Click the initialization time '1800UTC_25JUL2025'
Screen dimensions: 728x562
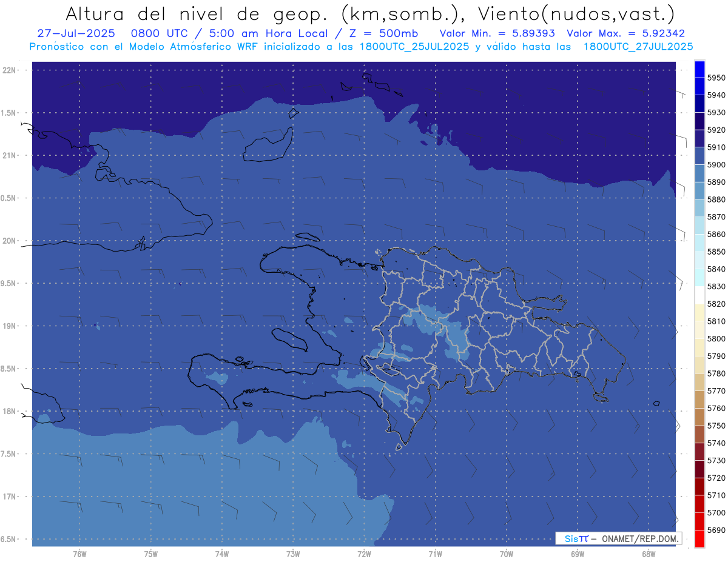pos(414,46)
